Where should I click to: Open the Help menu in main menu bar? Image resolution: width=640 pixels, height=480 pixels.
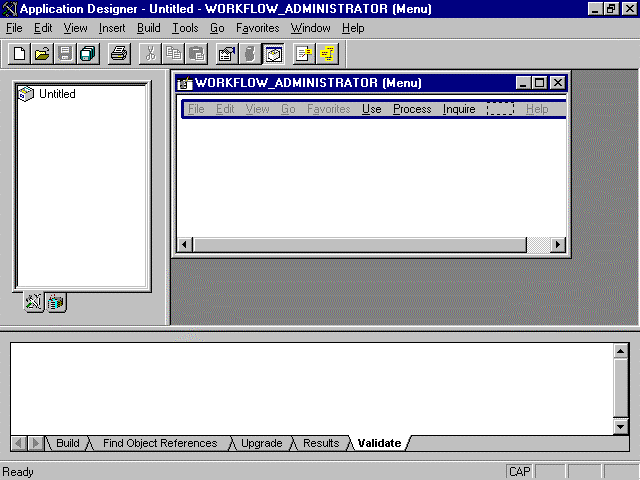(353, 28)
